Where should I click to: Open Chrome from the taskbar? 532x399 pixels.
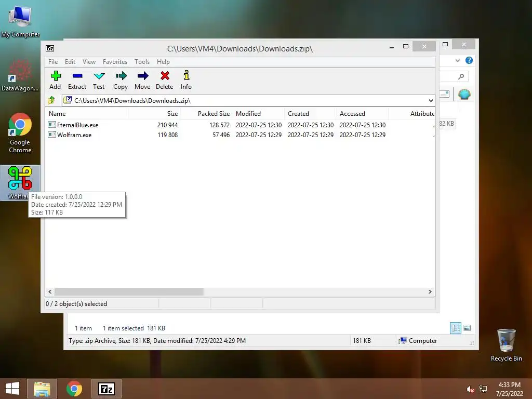(x=74, y=389)
